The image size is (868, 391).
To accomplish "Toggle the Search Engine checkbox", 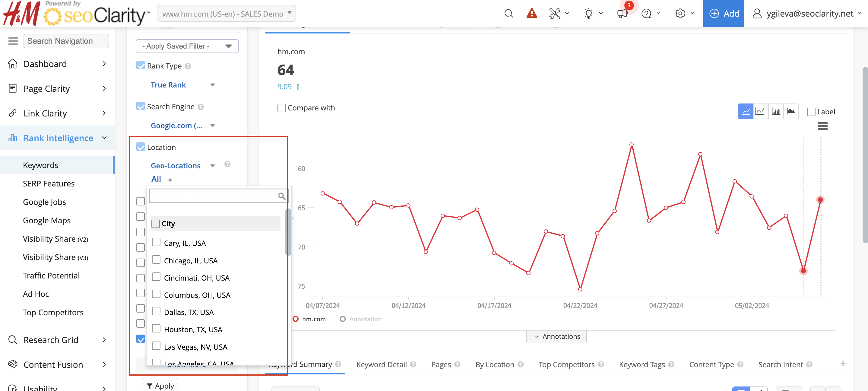I will (x=141, y=106).
